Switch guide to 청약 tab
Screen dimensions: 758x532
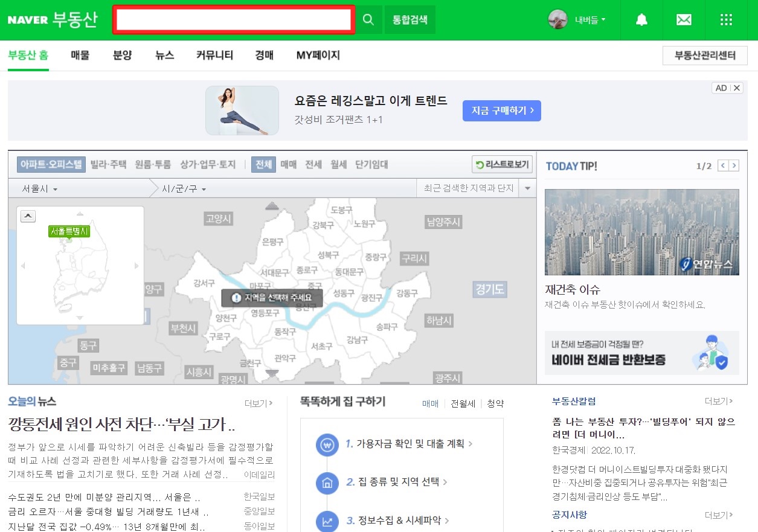click(x=495, y=403)
